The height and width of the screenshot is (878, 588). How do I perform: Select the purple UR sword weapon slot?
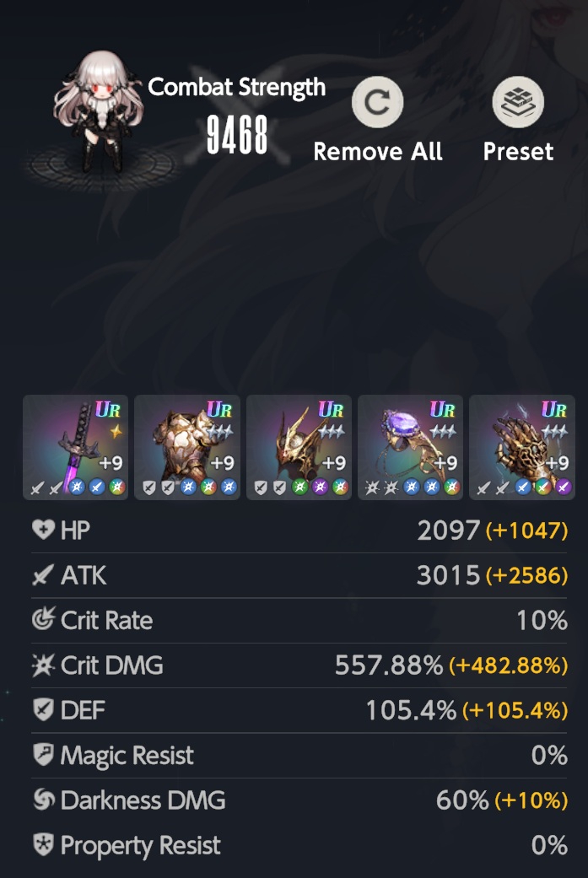pos(75,447)
